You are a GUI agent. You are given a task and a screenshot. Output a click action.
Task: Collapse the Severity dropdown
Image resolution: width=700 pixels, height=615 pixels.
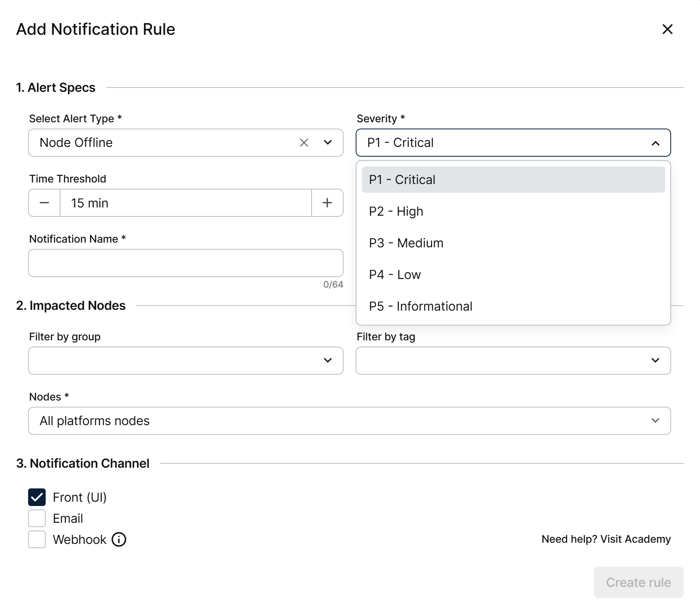(655, 143)
